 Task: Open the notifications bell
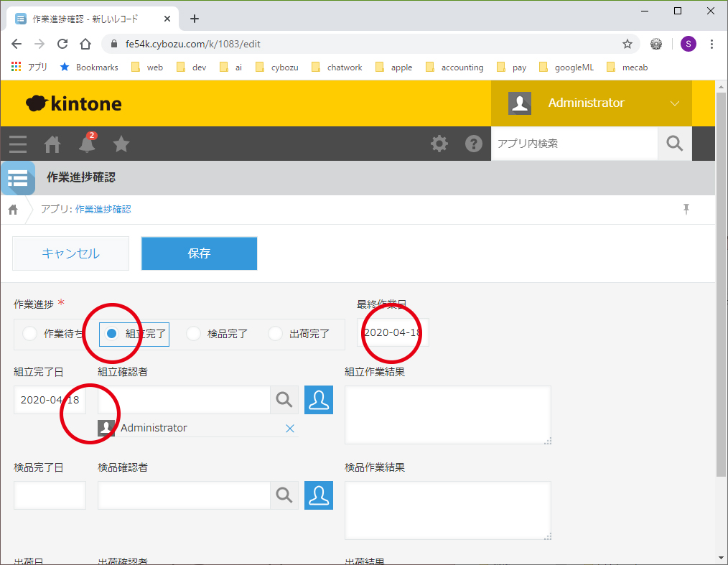click(87, 144)
